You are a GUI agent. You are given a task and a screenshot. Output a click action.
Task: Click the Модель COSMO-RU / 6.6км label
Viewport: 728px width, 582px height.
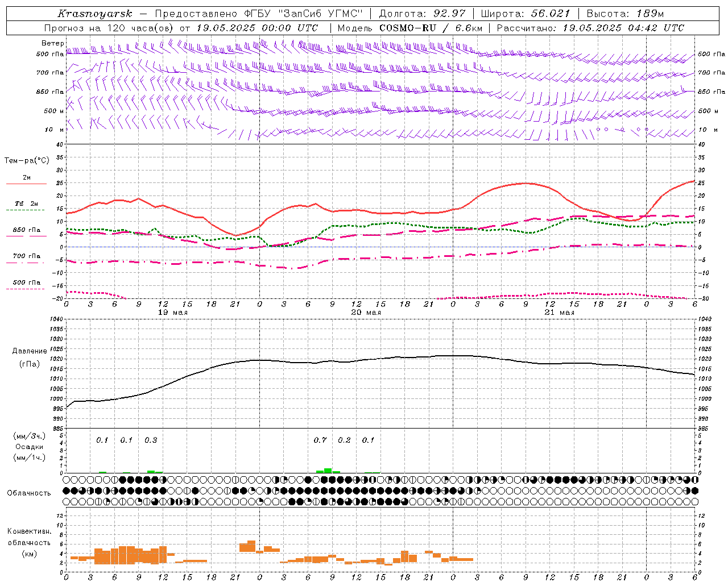click(410, 28)
